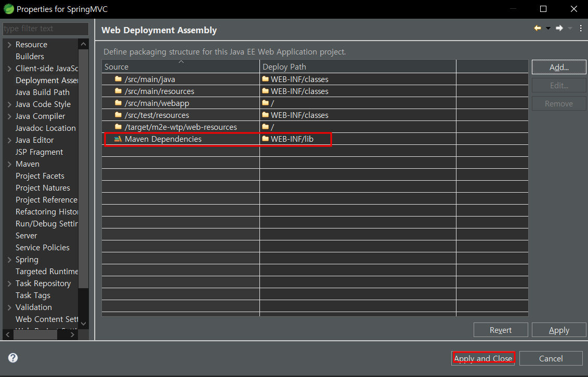The height and width of the screenshot is (377, 588).
Task: Expand the Maven tree node
Action: click(x=9, y=164)
